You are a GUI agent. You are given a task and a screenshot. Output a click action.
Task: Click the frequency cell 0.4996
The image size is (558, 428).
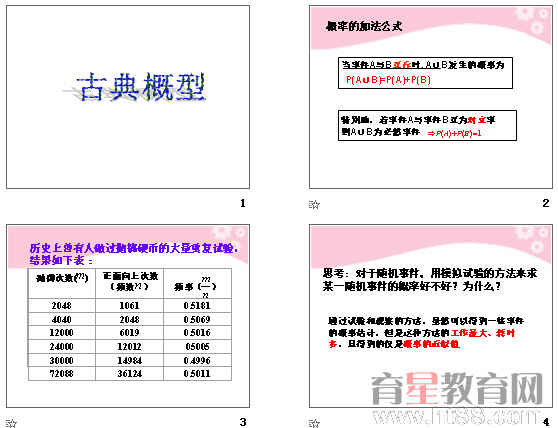point(197,360)
